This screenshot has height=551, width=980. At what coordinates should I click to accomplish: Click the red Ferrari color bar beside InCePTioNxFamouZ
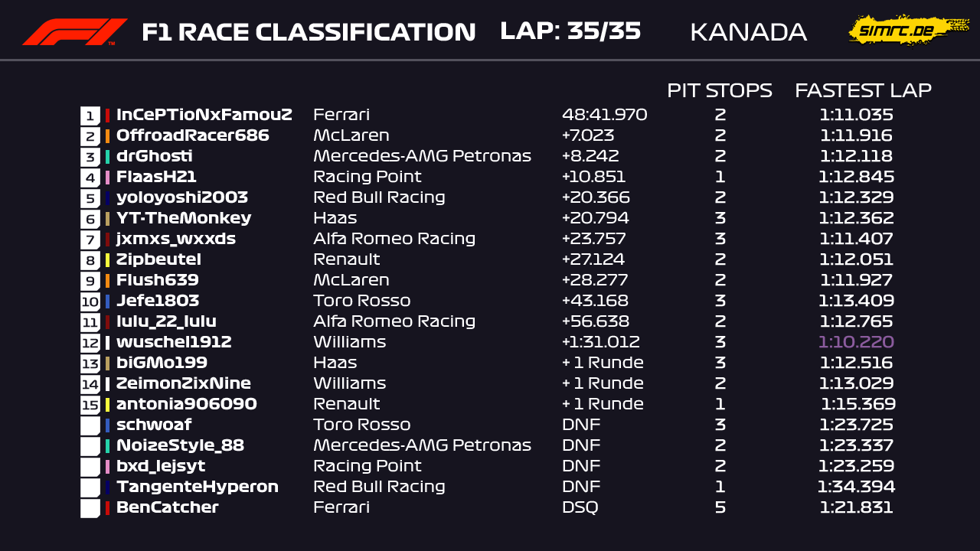coord(108,116)
